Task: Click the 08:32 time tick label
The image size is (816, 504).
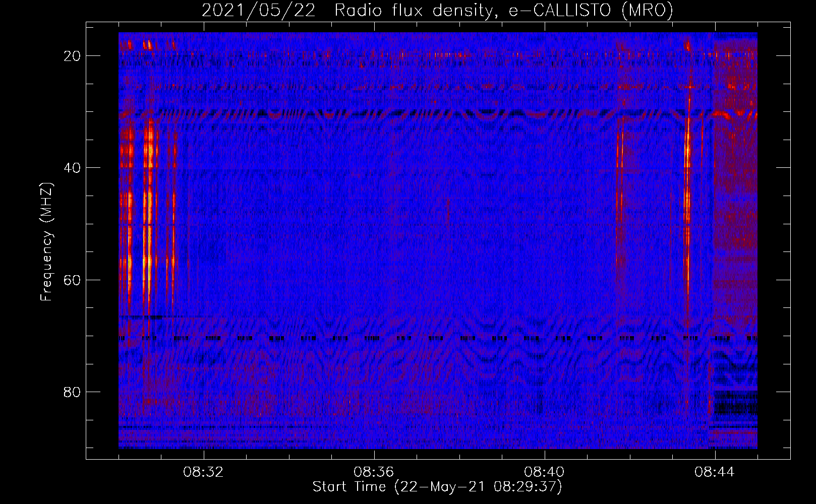Action: click(x=203, y=472)
